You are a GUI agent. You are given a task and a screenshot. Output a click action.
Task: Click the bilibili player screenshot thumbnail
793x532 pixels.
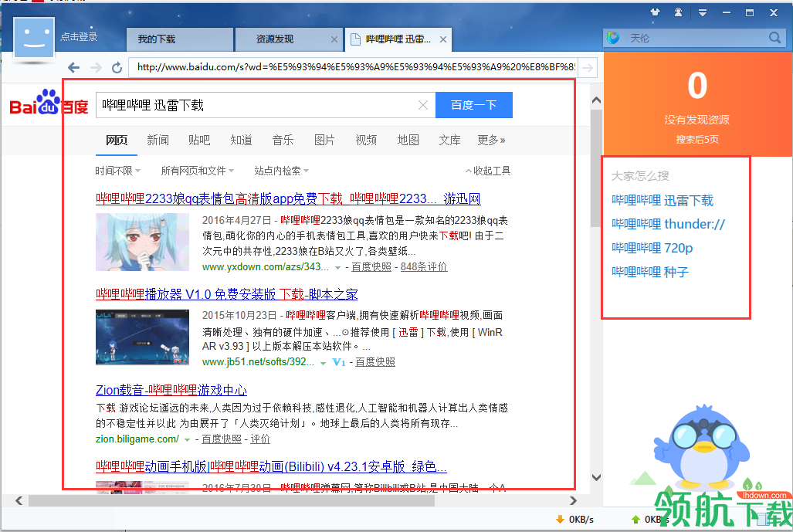tap(143, 337)
